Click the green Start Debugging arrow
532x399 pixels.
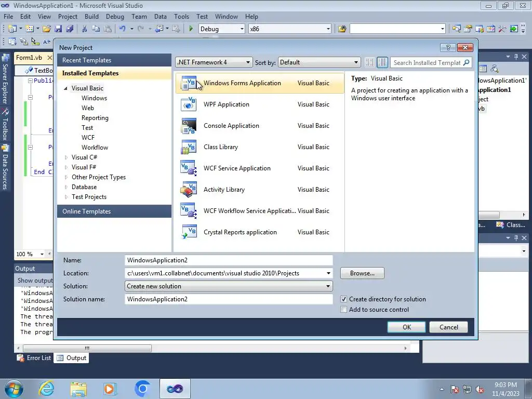click(191, 29)
